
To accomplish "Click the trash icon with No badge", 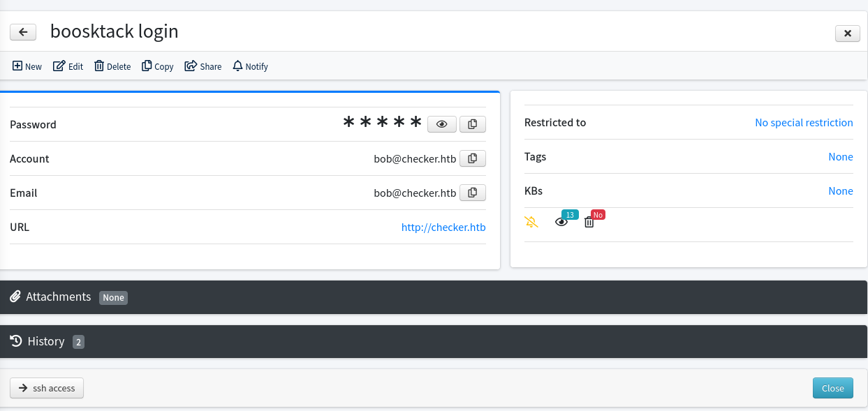I will [x=589, y=222].
